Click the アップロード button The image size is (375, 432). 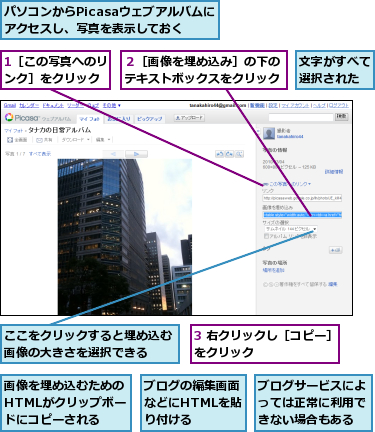[x=189, y=118]
